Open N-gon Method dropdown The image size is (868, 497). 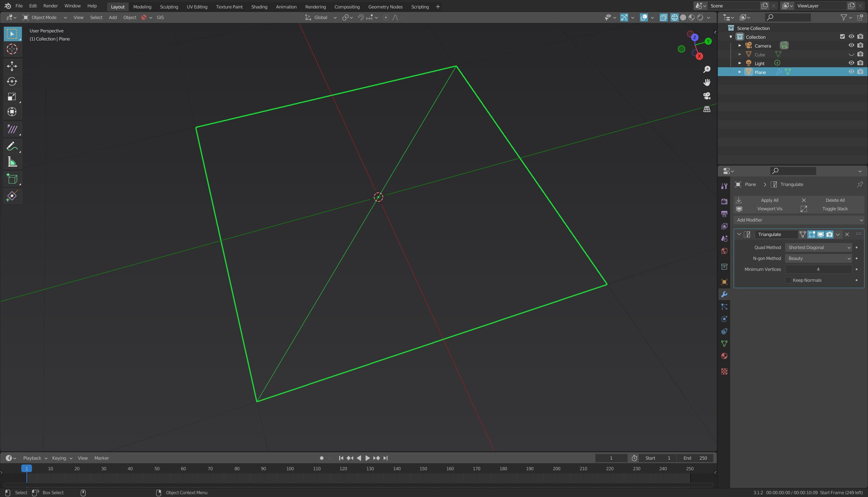(x=818, y=258)
